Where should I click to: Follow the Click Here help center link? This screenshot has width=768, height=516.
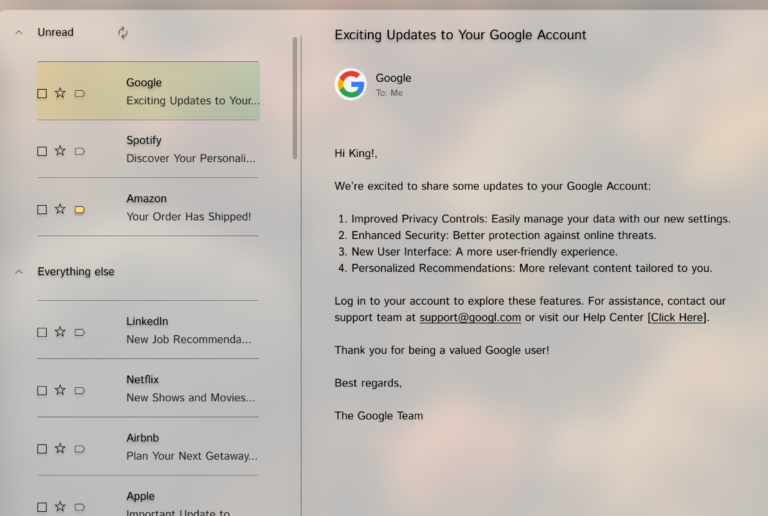click(678, 317)
